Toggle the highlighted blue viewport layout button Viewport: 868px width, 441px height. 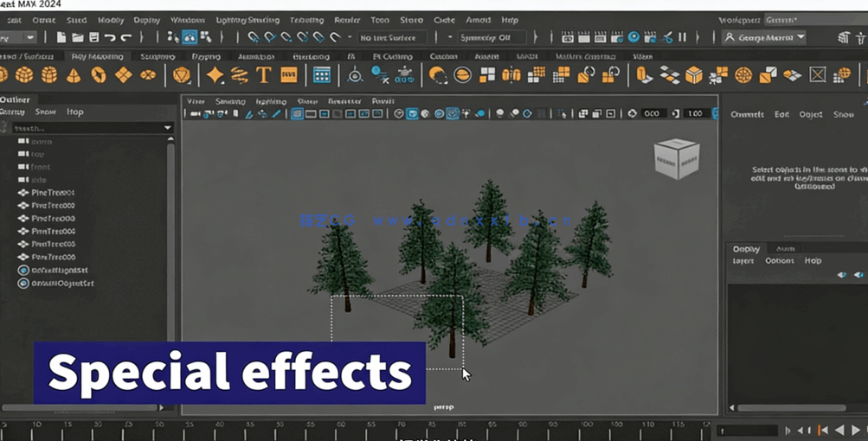coord(297,113)
